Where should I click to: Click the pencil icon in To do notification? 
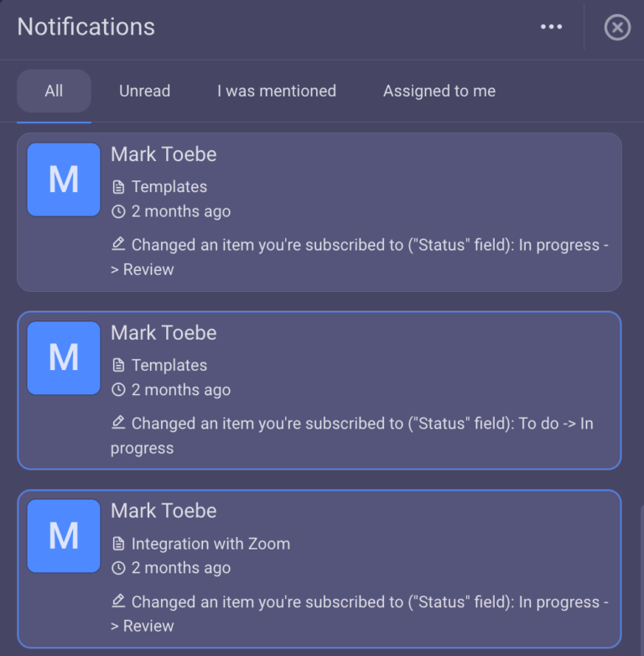click(x=118, y=423)
